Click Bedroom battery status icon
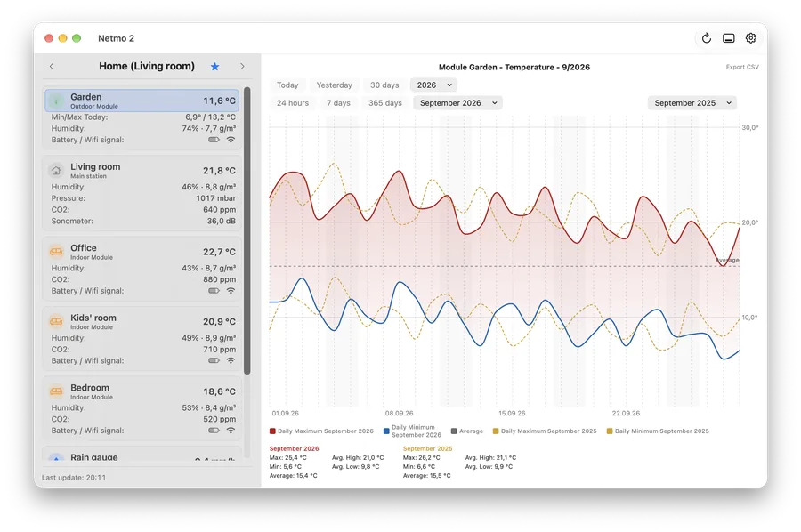Image resolution: width=801 pixels, height=532 pixels. pyautogui.click(x=214, y=431)
